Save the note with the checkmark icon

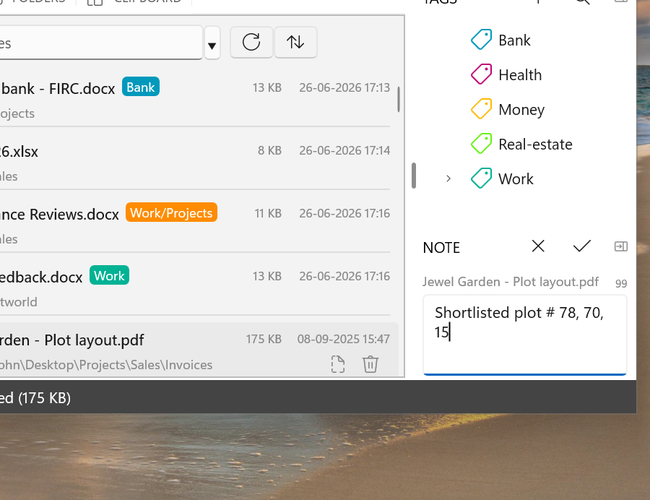(582, 246)
